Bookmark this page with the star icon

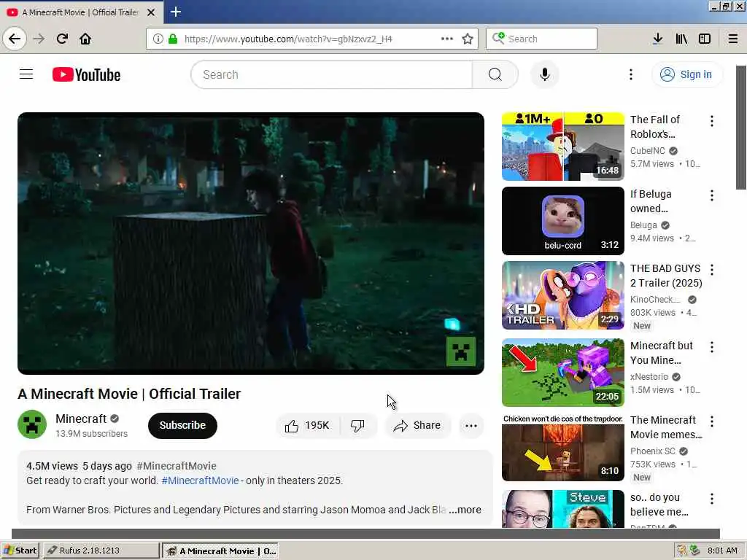468,39
